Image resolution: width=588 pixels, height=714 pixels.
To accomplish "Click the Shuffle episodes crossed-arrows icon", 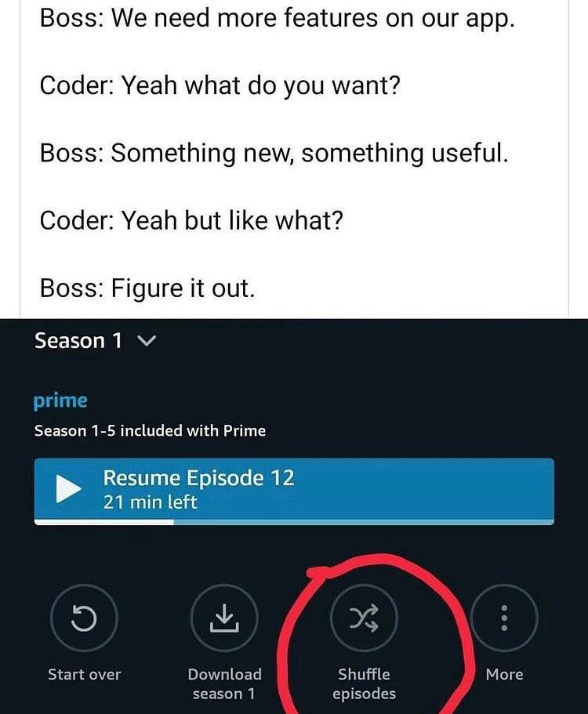I will (x=364, y=619).
